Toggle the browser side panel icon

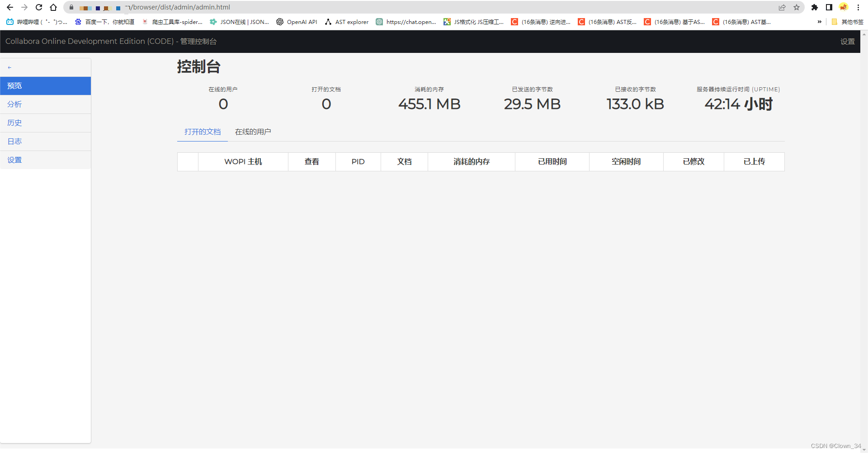829,7
